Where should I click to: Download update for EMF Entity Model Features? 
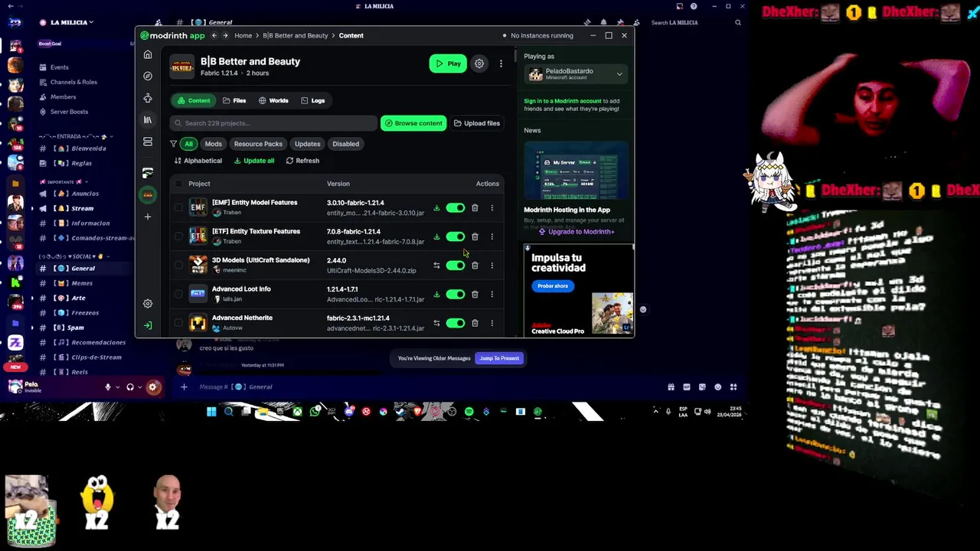[x=436, y=208]
